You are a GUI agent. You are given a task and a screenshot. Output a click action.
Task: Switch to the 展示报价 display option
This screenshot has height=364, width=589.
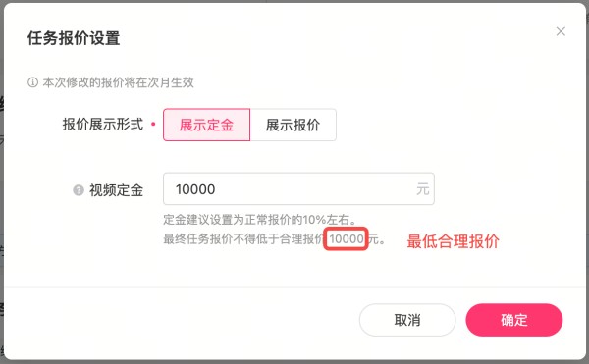[x=293, y=125]
